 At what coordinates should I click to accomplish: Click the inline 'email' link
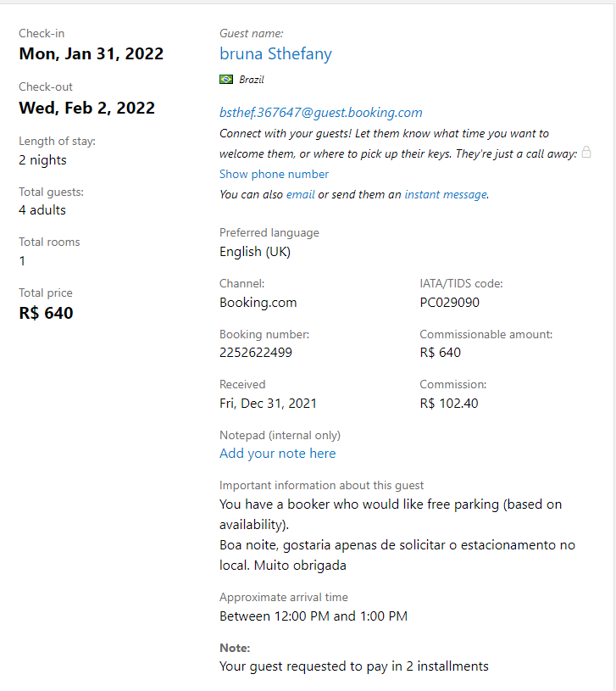(300, 194)
